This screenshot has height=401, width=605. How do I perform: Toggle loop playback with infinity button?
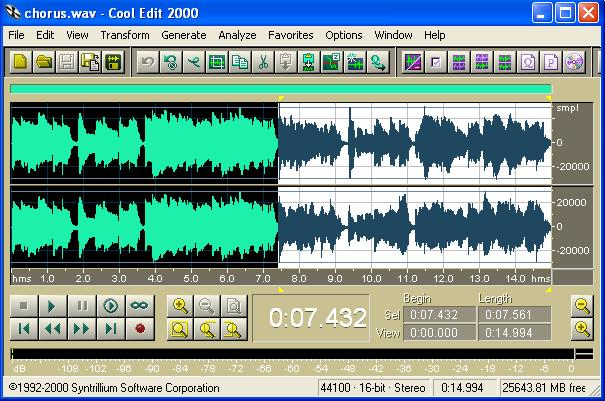(140, 306)
